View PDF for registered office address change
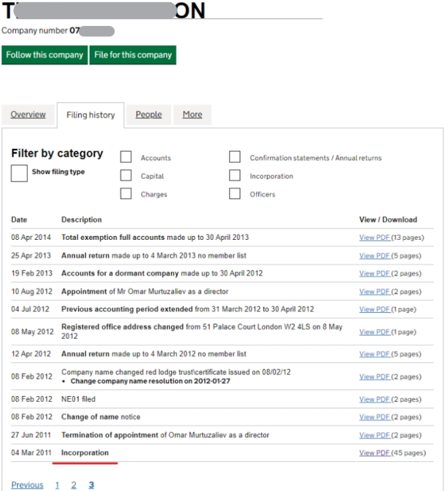The height and width of the screenshot is (491, 448). [375, 332]
